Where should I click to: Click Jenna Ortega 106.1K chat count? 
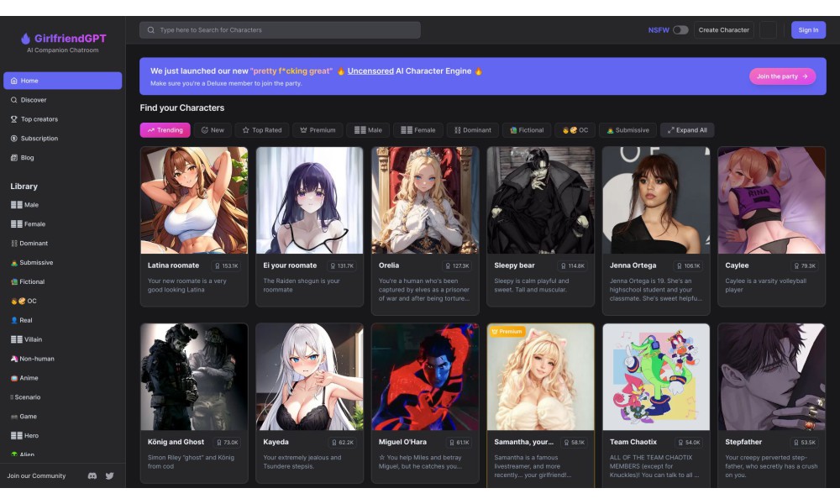coord(689,265)
